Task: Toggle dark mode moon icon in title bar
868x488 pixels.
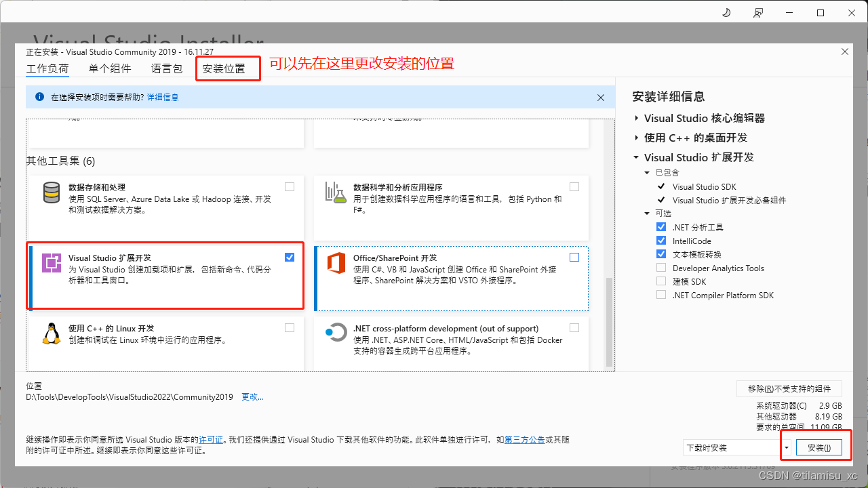Action: pos(726,13)
